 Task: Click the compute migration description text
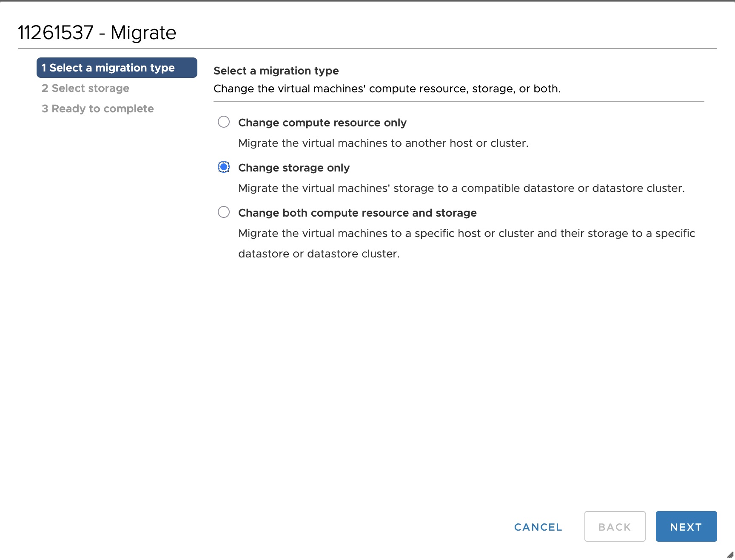384,143
